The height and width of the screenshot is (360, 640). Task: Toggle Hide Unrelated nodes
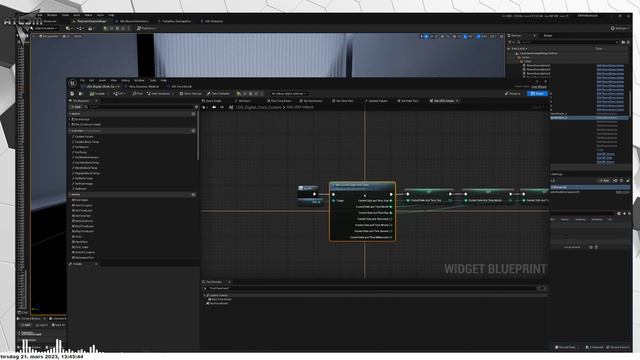point(158,93)
